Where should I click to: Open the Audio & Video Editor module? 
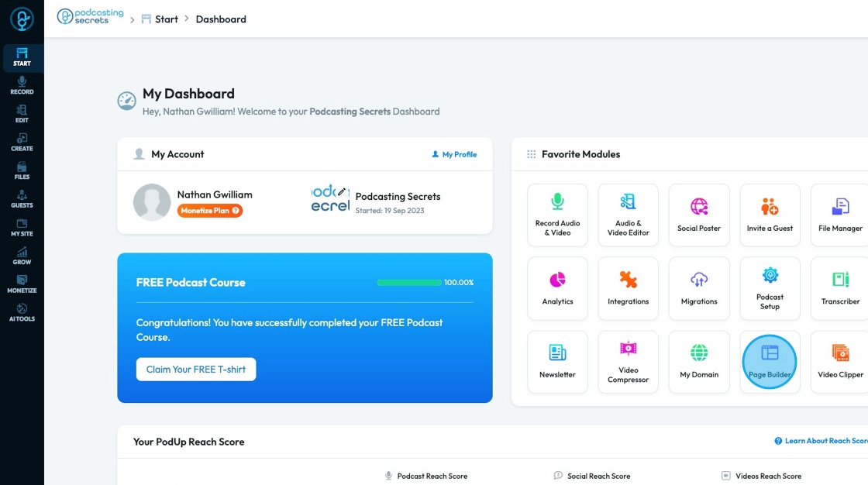(629, 215)
